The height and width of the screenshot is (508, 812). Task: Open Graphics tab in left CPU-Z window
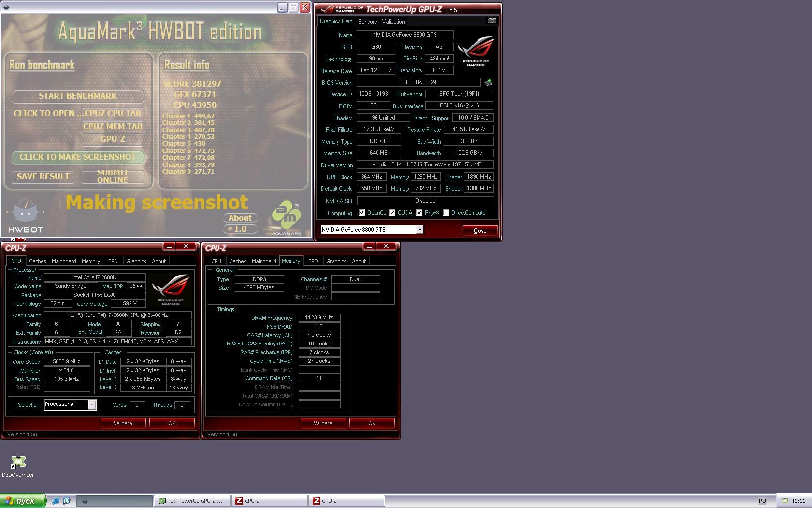136,261
